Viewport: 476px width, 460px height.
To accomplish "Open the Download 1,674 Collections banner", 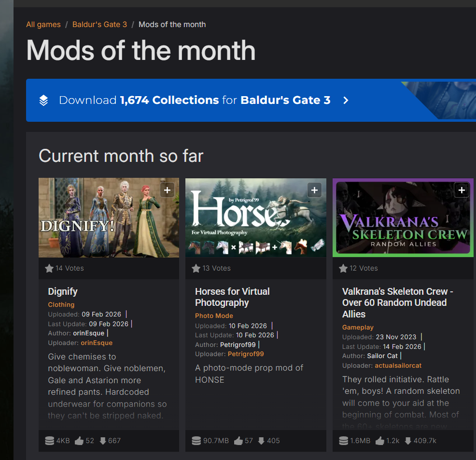I will [251, 101].
